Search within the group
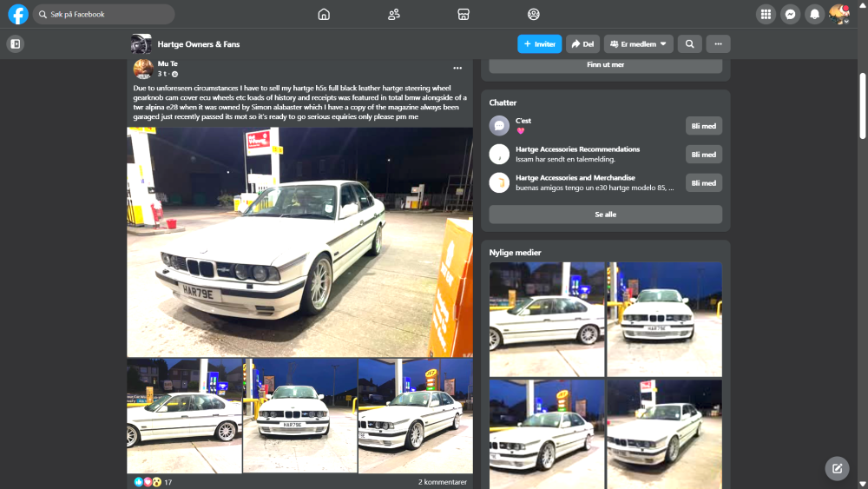The image size is (868, 489). (x=689, y=43)
